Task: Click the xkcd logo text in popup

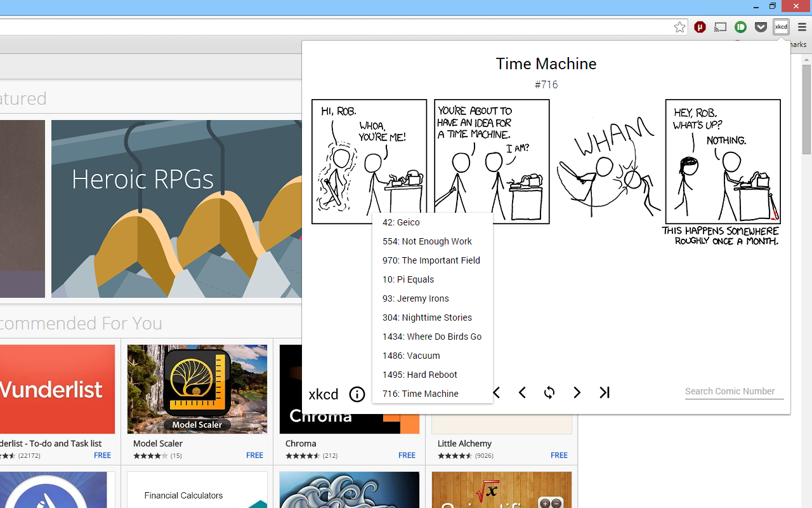Action: click(x=324, y=394)
